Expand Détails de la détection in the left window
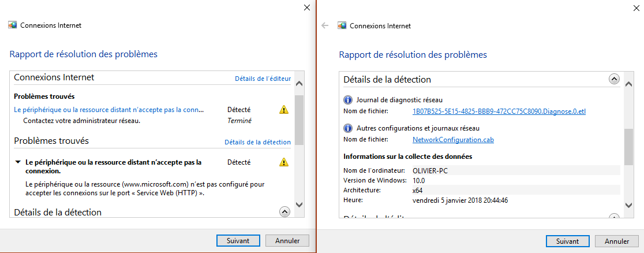Viewport: 644px width, 253px height. point(284,211)
